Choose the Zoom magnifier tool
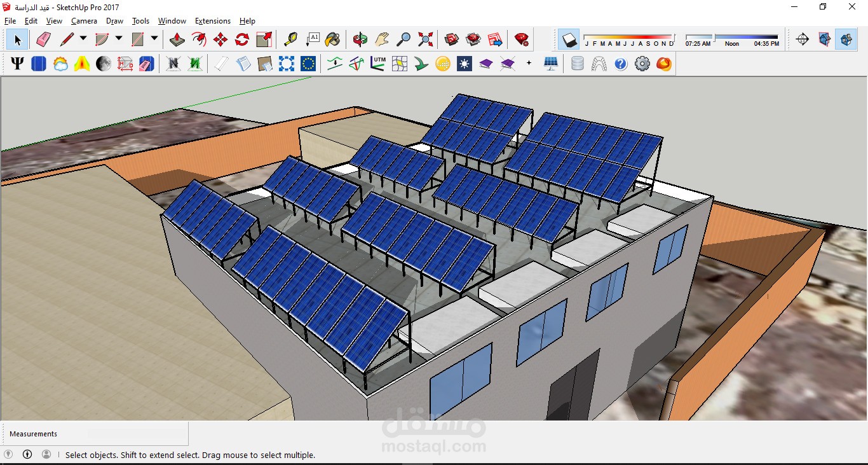This screenshot has width=868, height=465. 403,39
